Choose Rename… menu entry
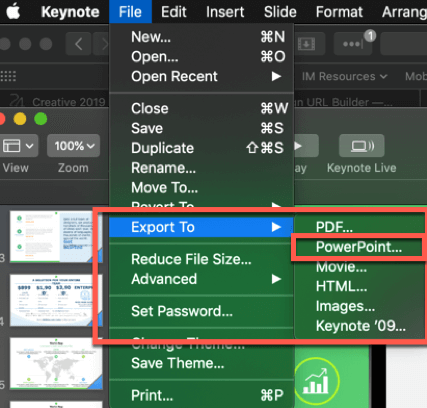 click(201, 168)
